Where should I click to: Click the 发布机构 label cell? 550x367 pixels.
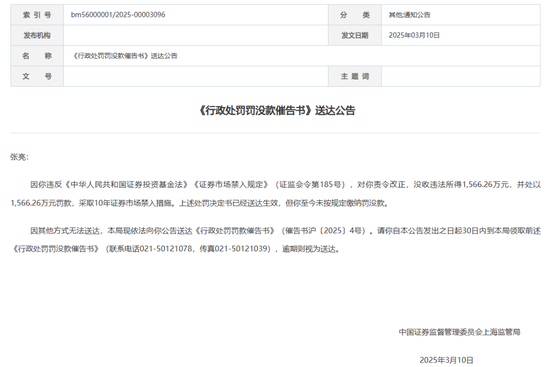pos(37,35)
